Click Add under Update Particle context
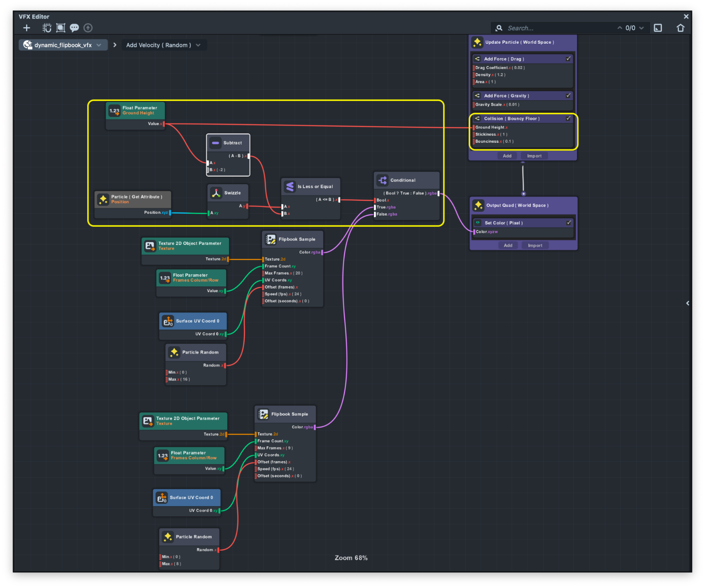The image size is (705, 588). [507, 156]
